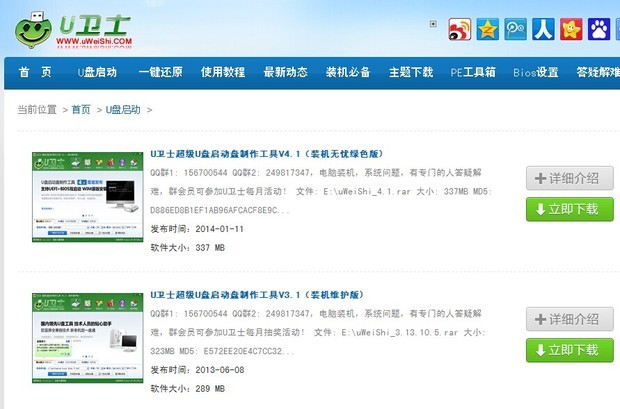Go to 一键还原 navigation item
Screen dimensions: 620x409
[x=161, y=72]
